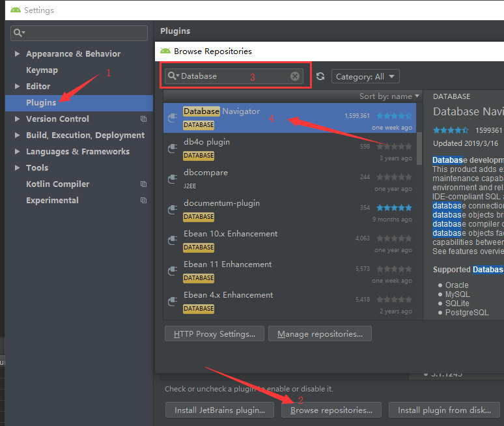Click the dbcompare plugin icon
The image size is (504, 426).
tap(173, 179)
